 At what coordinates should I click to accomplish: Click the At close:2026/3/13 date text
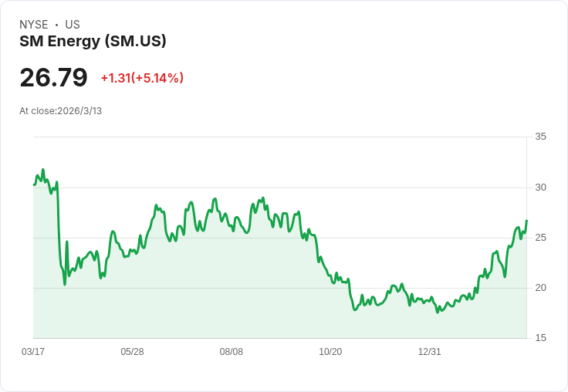click(60, 111)
